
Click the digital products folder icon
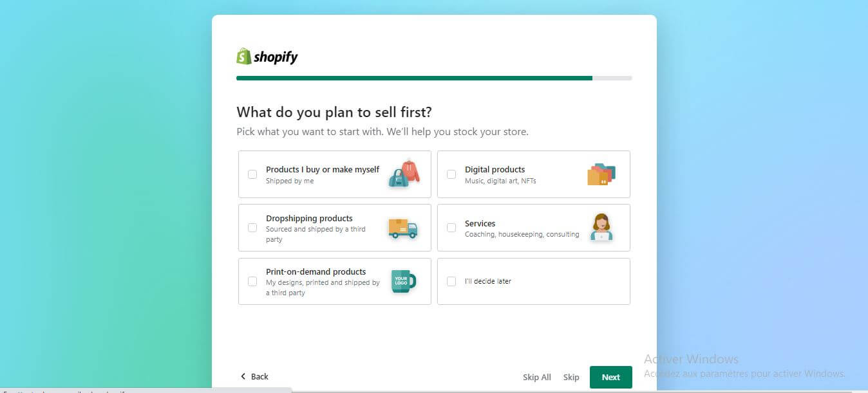(601, 174)
